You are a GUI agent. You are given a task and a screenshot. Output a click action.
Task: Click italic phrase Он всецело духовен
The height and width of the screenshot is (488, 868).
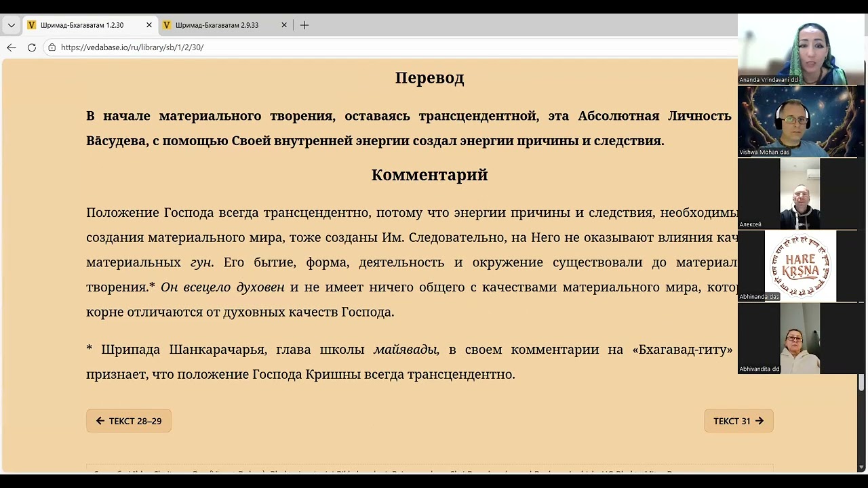pos(222,287)
